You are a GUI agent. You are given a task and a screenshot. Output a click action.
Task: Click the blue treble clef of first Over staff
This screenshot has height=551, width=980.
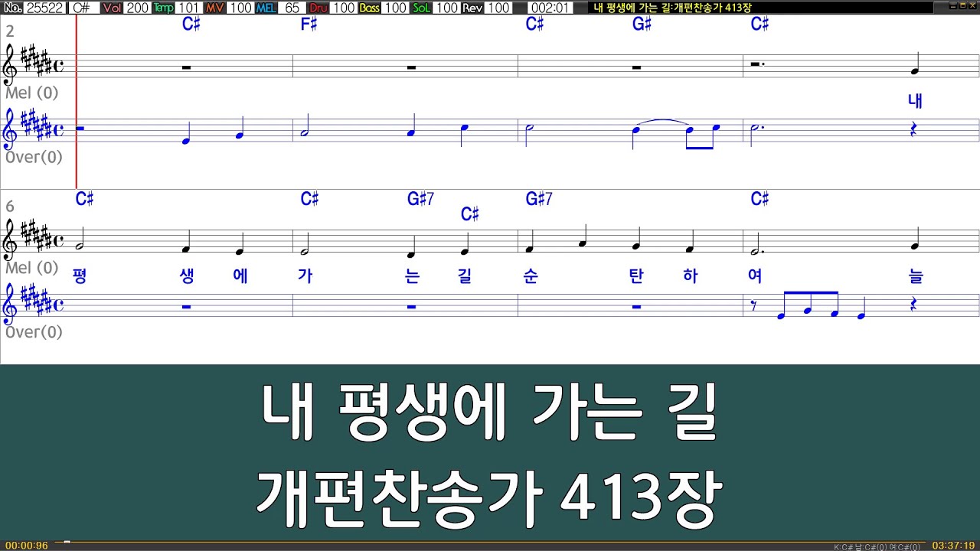[x=11, y=129]
